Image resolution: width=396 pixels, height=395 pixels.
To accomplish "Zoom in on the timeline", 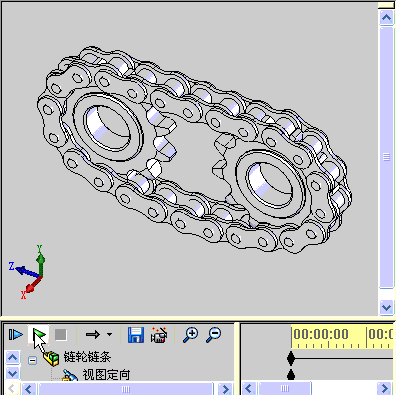I will tap(190, 335).
